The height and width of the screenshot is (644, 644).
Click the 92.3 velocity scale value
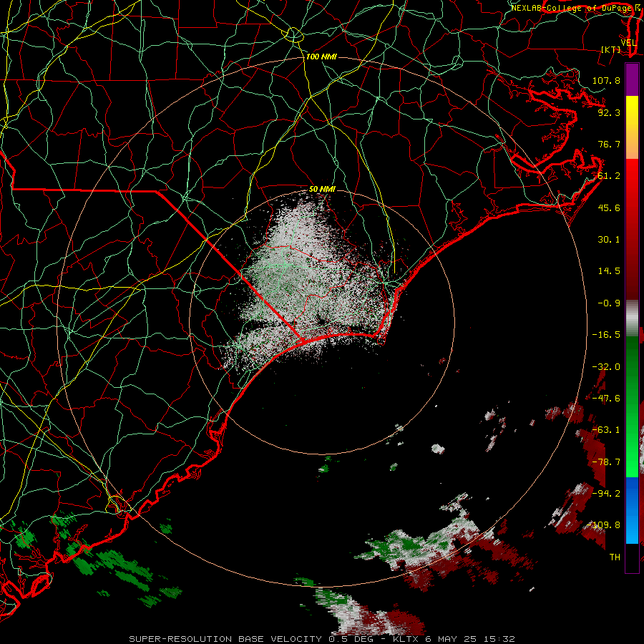point(609,112)
